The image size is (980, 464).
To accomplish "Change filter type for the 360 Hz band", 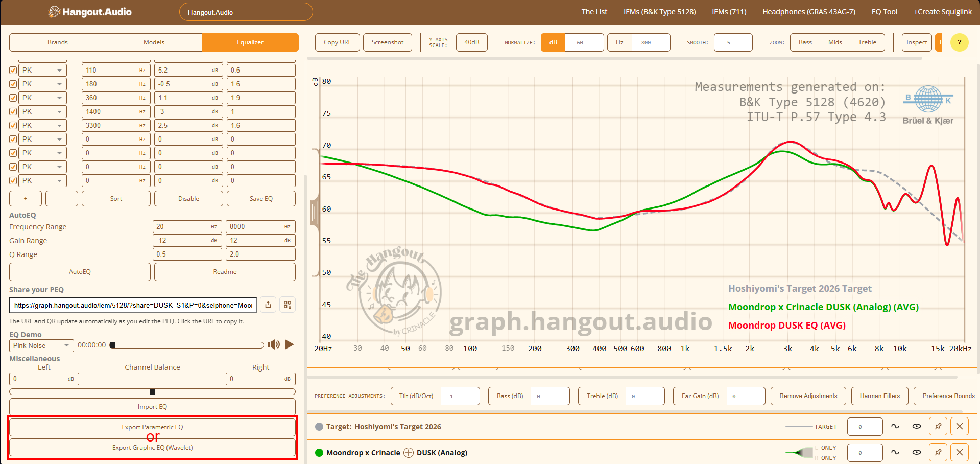I will pyautogui.click(x=42, y=98).
